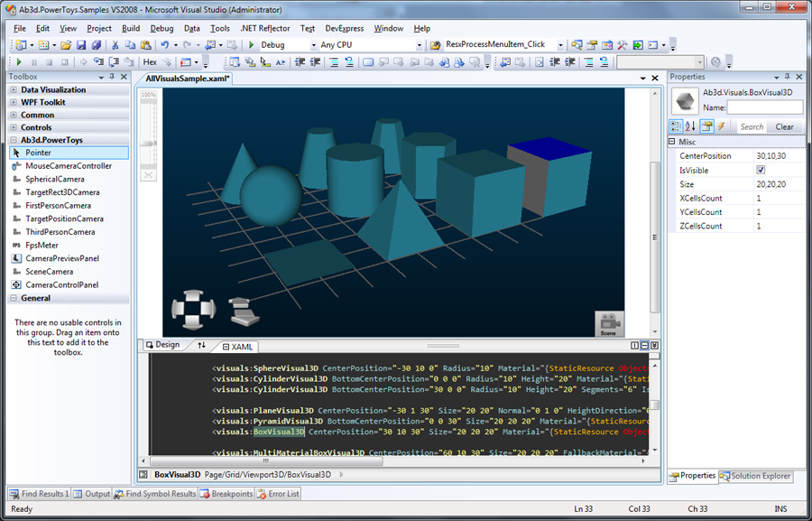Click the Clear button in Properties
812x521 pixels.
coord(785,126)
